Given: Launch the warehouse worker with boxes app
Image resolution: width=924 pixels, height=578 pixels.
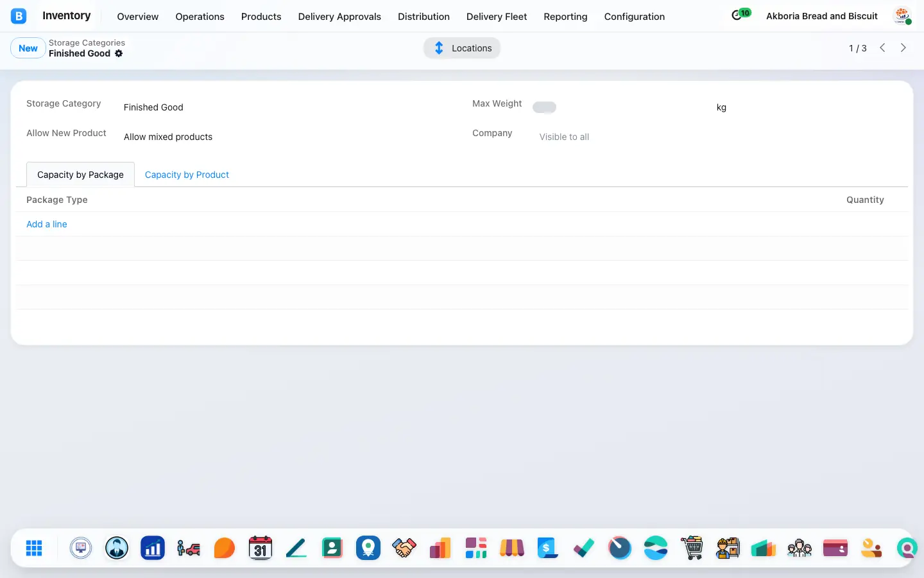Looking at the screenshot, I should coord(728,548).
